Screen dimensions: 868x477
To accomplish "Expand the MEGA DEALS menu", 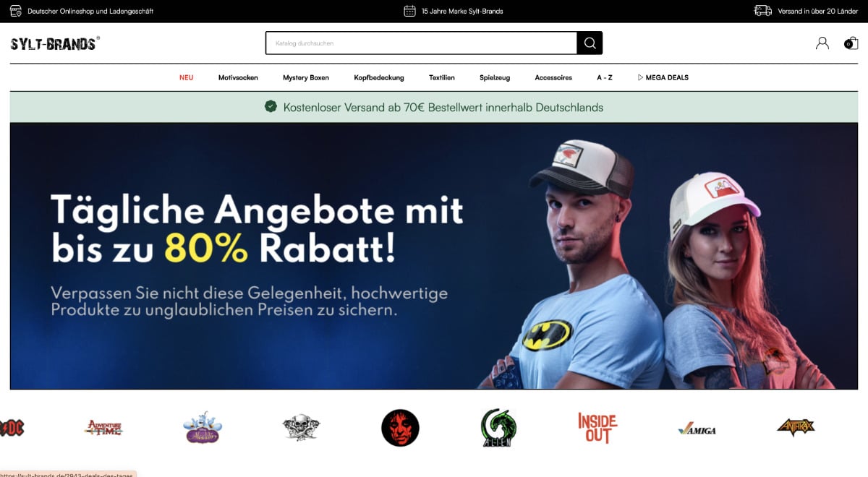I will [663, 77].
